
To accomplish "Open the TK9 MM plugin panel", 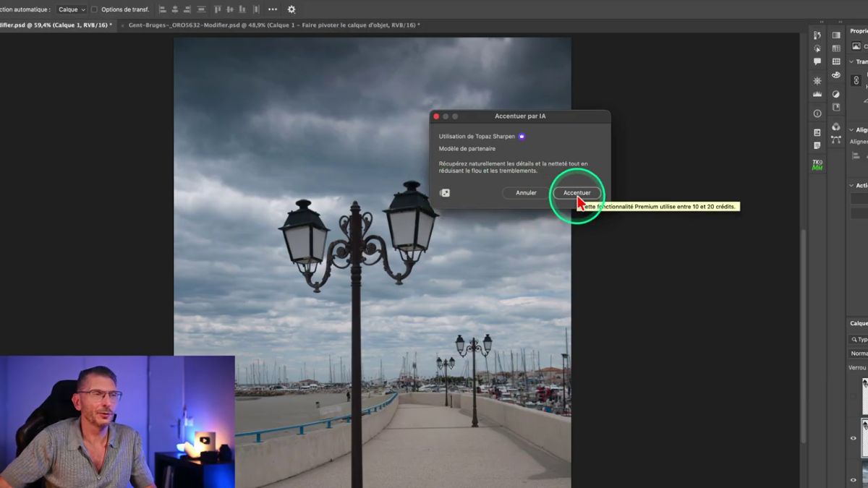I will pos(817,165).
